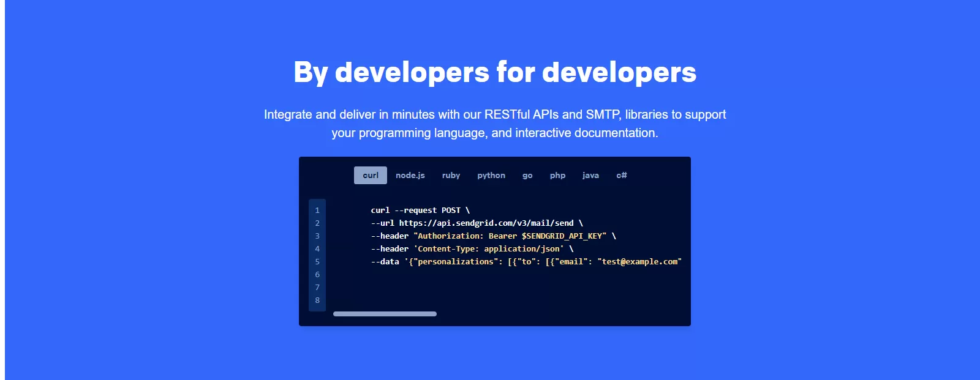Switch to the node.js tab
Image resolution: width=980 pixels, height=380 pixels.
[410, 176]
